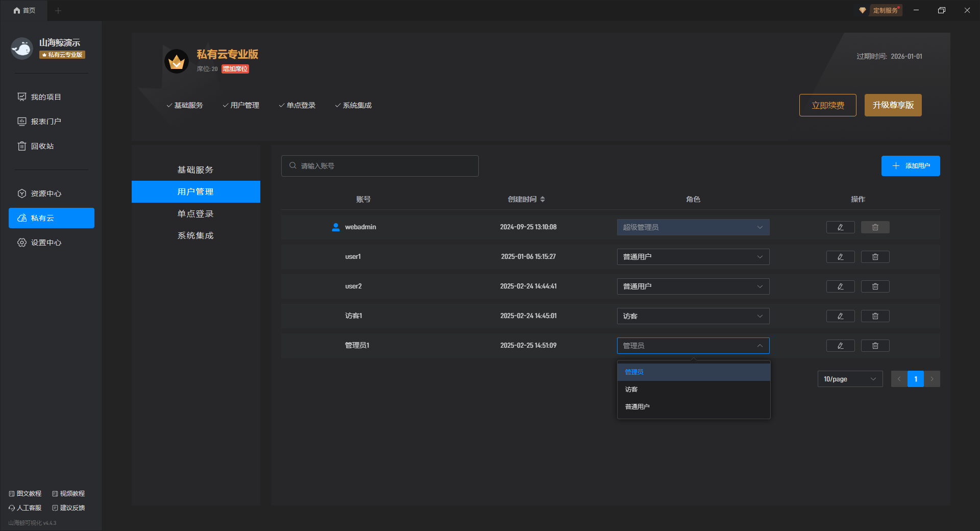
Task: Delete the user2 account
Action: click(875, 286)
